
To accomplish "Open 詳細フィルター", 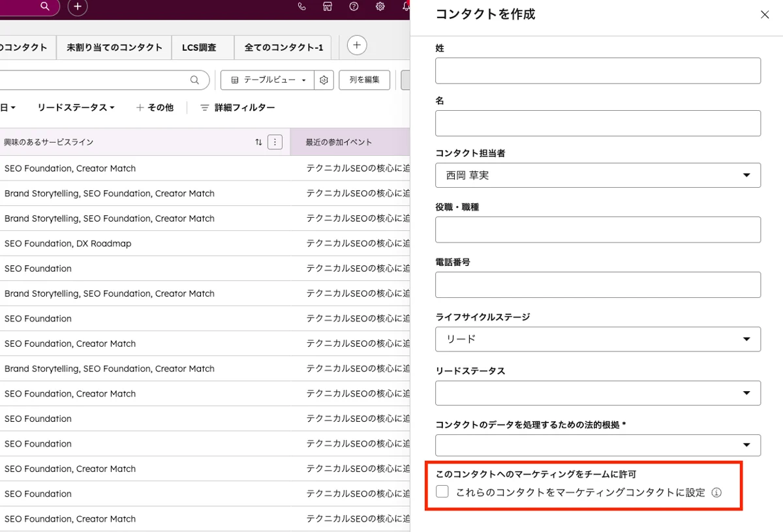I will click(x=237, y=107).
